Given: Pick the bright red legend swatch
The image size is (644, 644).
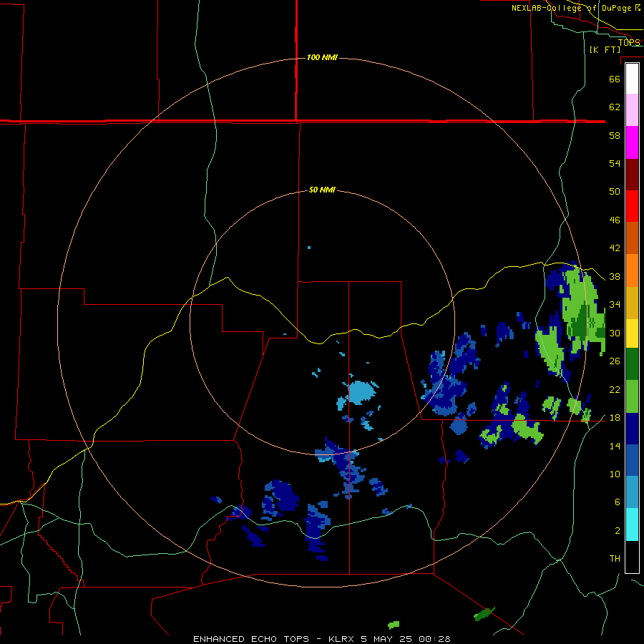Looking at the screenshot, I should tap(632, 206).
